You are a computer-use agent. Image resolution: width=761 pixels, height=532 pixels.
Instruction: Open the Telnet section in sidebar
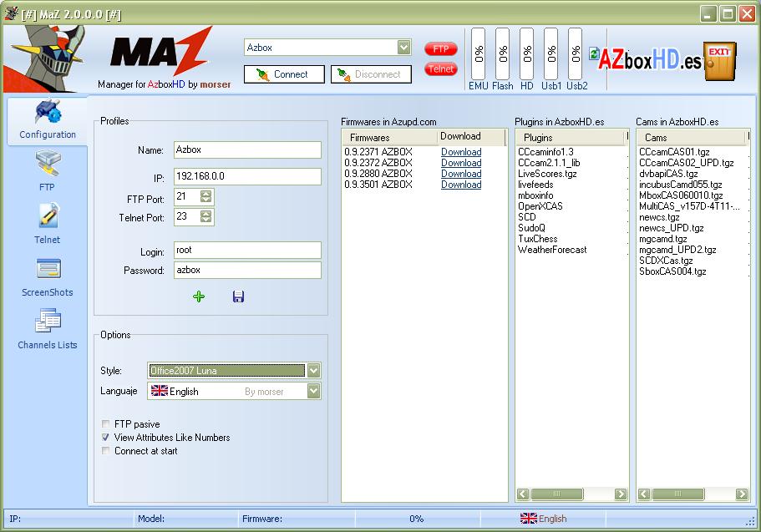(47, 223)
